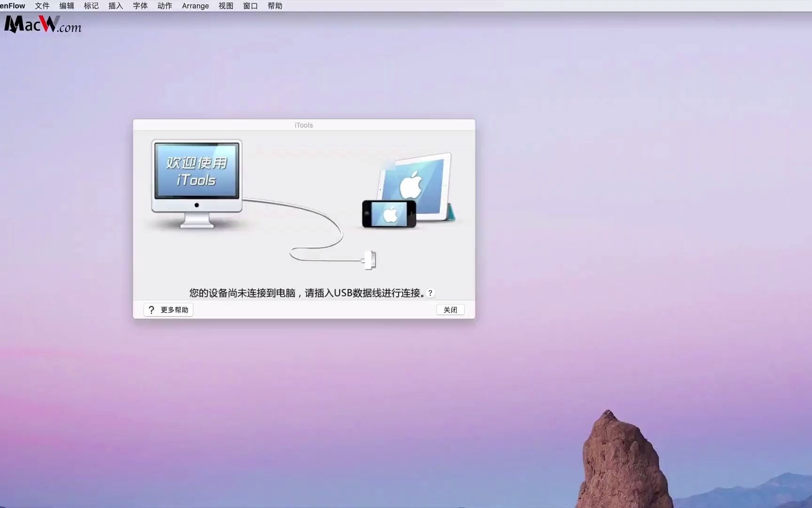Open the Arrange menu

[x=195, y=6]
